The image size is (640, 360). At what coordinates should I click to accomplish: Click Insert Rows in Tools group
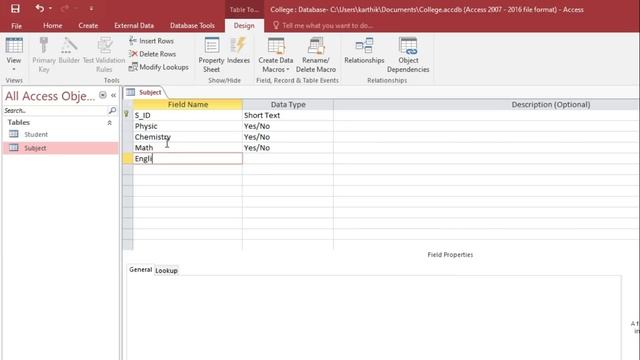(x=151, y=41)
